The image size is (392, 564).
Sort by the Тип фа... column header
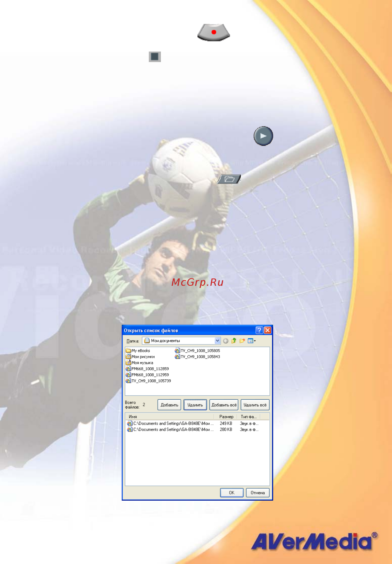pos(249,417)
